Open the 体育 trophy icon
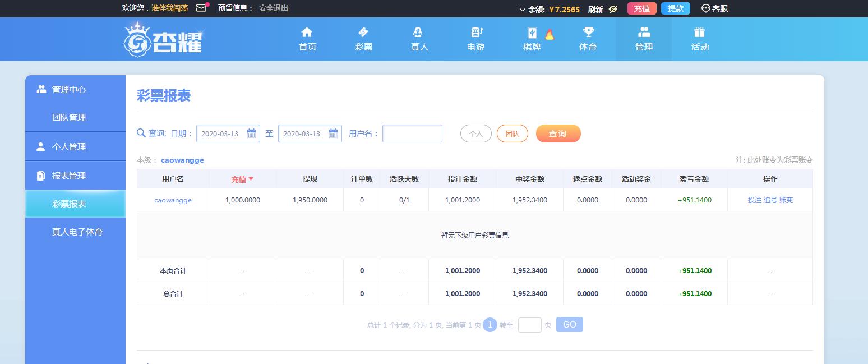This screenshot has height=364, width=868. point(588,33)
